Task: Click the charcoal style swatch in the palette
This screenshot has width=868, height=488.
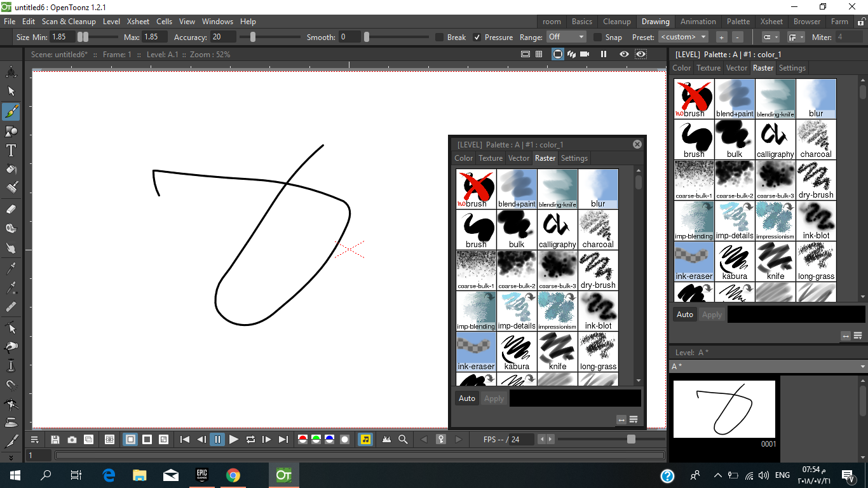Action: coord(598,229)
